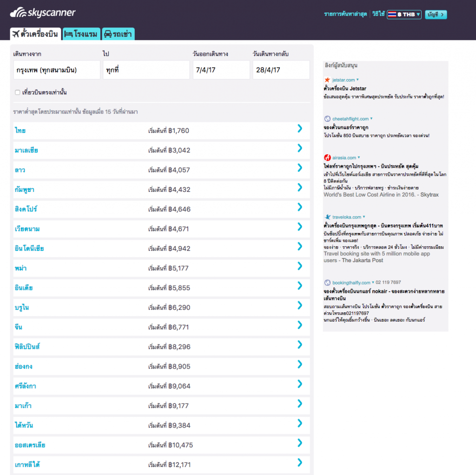Click the Skyscanner logo
Screen dimensions: 476x475
pyautogui.click(x=42, y=13)
